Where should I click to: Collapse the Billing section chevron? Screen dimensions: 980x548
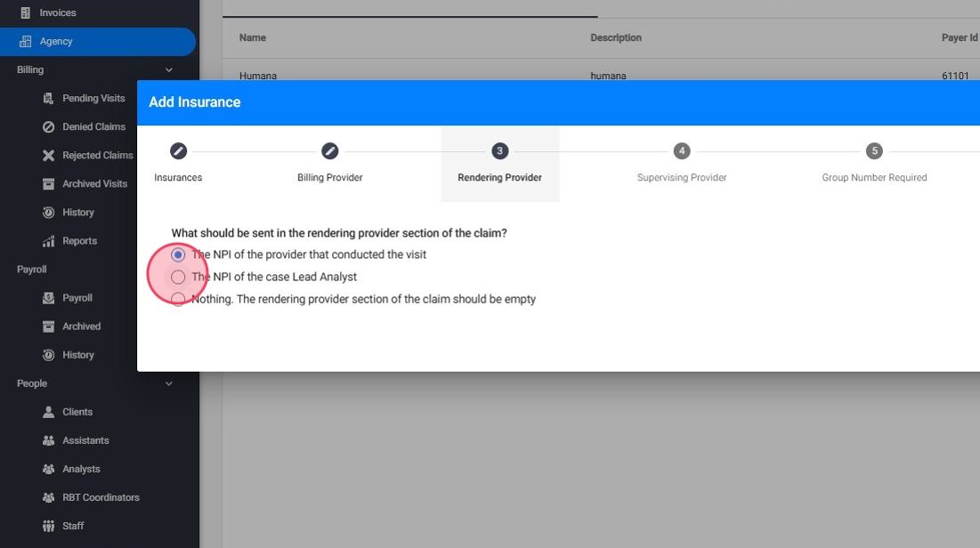tap(169, 70)
